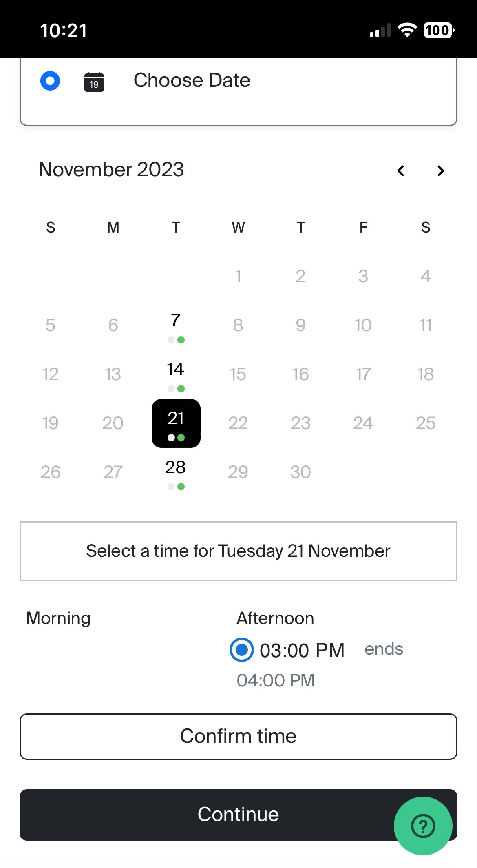Select the Choose Date radio option
The image size is (477, 868).
coord(50,81)
